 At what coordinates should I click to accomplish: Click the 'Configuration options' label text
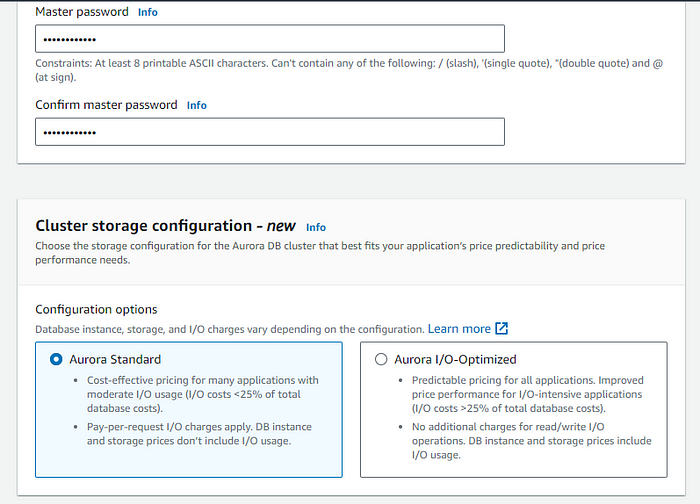(x=96, y=309)
